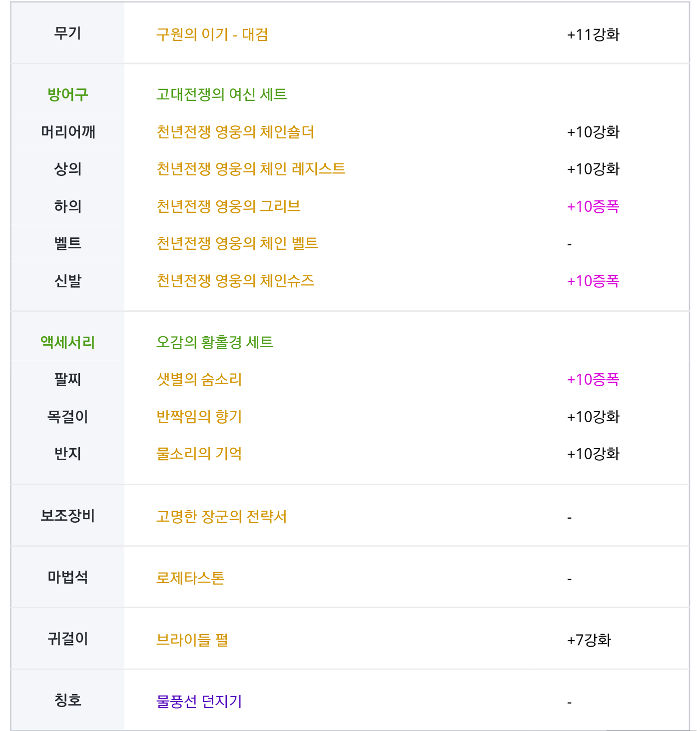
Task: Click the +10증폭 value for 하의
Action: click(x=593, y=206)
